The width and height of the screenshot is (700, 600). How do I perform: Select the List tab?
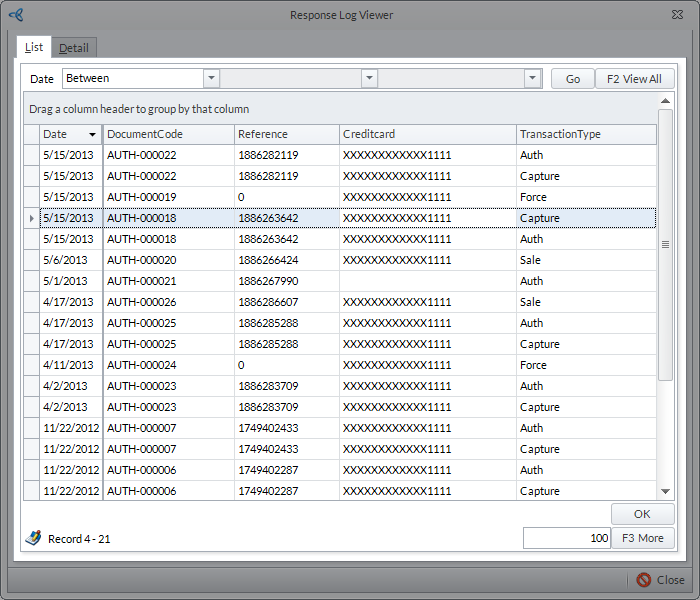(34, 47)
